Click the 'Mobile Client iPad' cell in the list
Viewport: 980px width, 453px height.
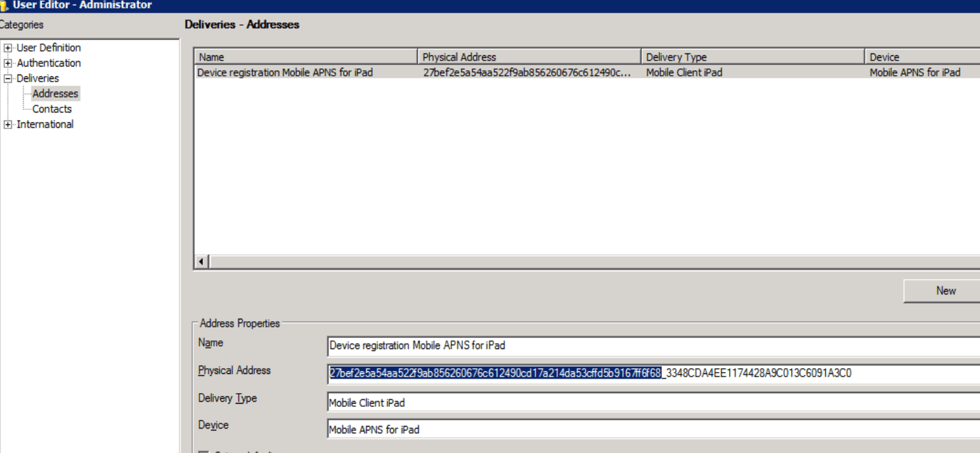click(684, 72)
